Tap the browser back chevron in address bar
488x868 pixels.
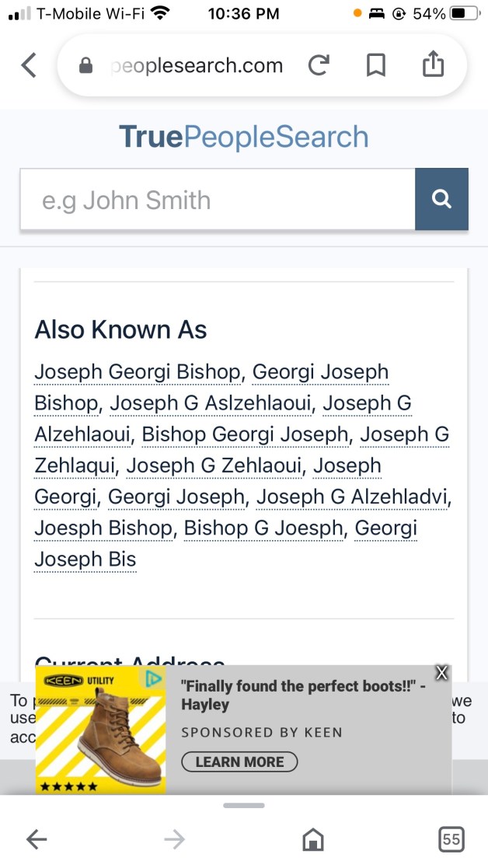pos(29,65)
